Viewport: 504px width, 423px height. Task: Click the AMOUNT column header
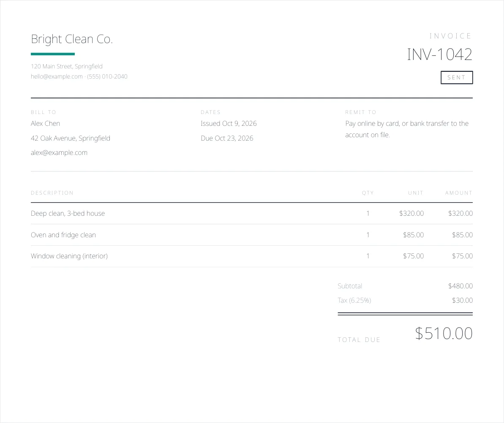pos(459,193)
